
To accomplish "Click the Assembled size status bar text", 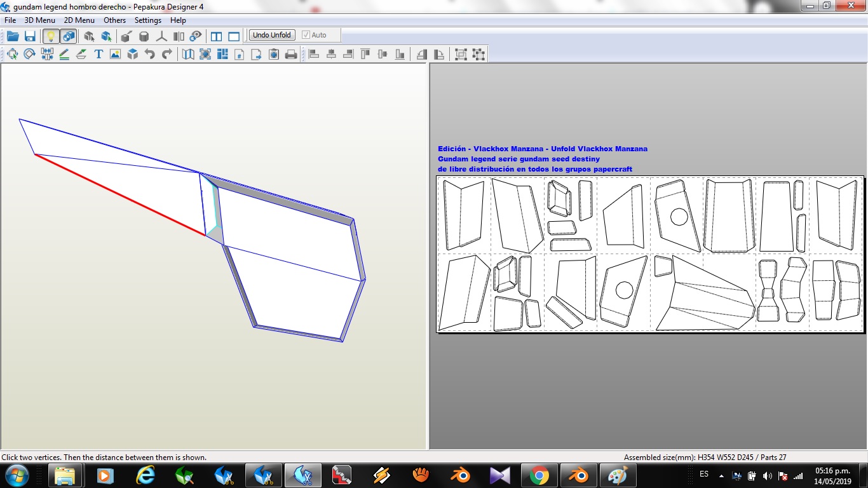I will 705,457.
